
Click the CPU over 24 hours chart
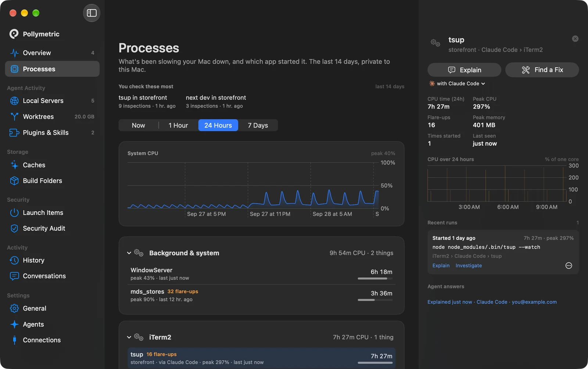497,184
